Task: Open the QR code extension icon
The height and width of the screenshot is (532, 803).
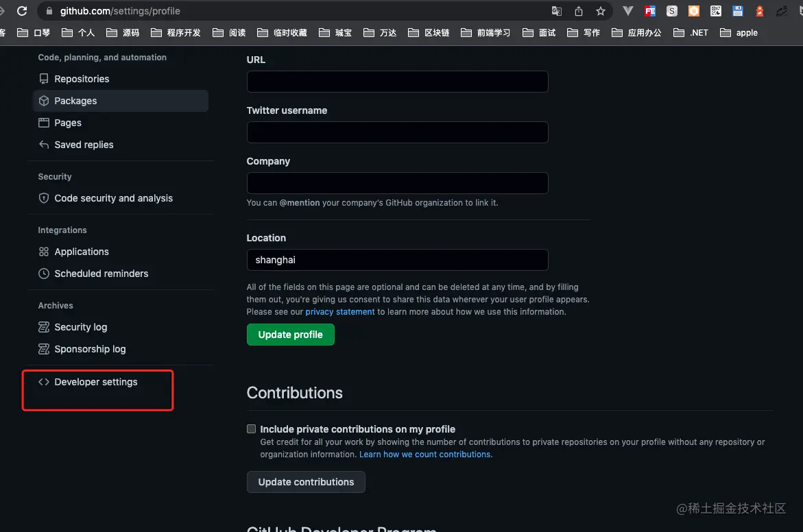Action: 716,11
